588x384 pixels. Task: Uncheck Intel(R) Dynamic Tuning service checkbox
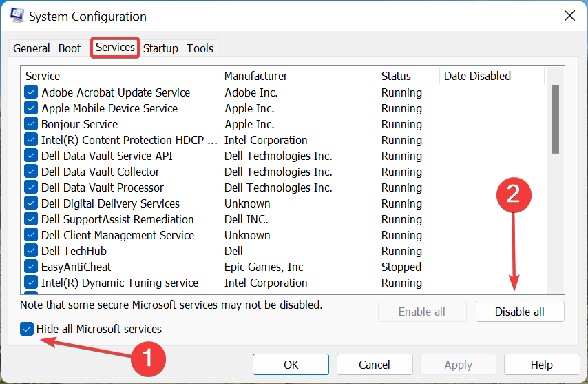[31, 283]
